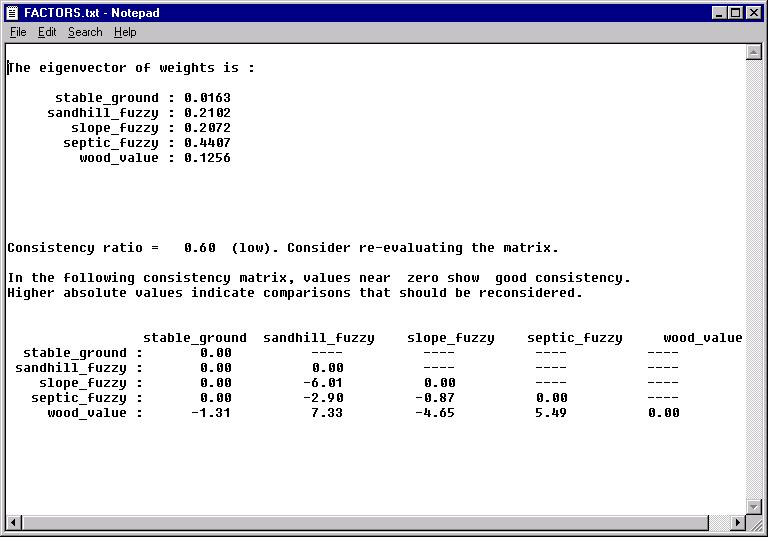Place cursor on consistency ratio value 0.60

[200, 248]
